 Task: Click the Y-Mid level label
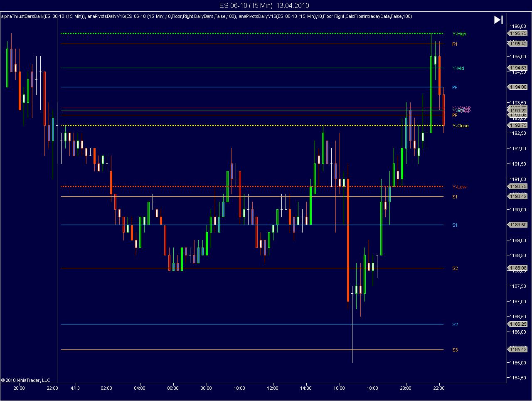coord(458,68)
